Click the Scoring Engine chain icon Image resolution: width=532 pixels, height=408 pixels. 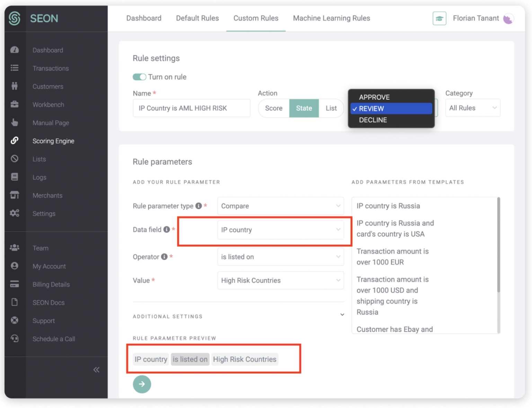(15, 141)
